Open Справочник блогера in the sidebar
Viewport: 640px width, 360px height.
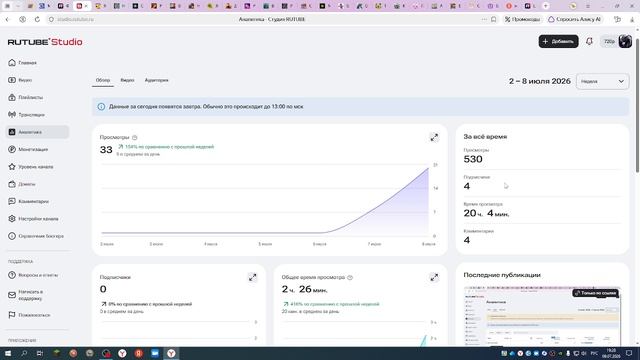point(36,236)
